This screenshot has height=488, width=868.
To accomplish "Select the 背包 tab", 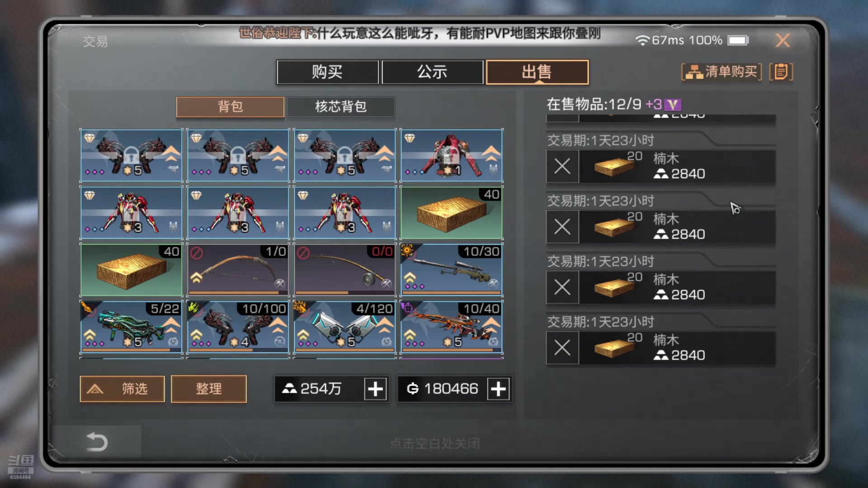I will 230,107.
